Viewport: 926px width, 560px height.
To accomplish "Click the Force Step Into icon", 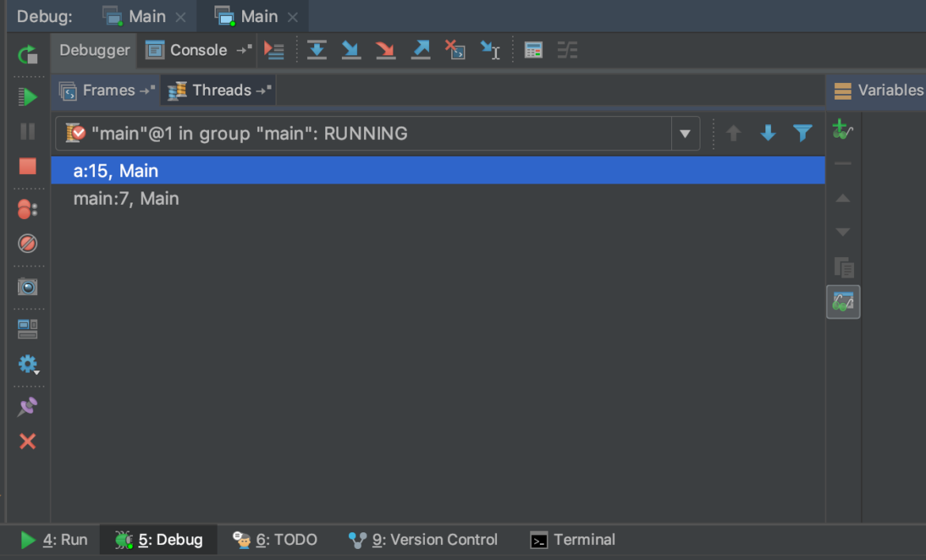I will (x=385, y=50).
